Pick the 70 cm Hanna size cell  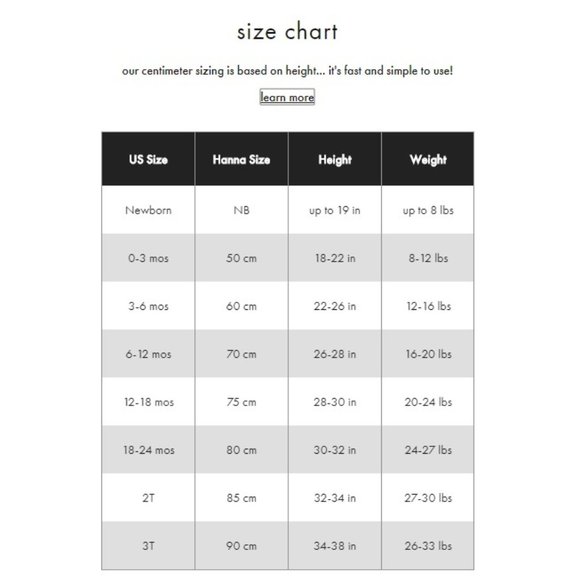click(242, 354)
